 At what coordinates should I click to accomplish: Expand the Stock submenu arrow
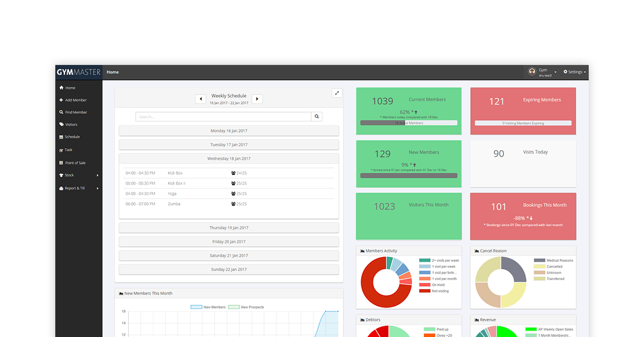click(98, 175)
